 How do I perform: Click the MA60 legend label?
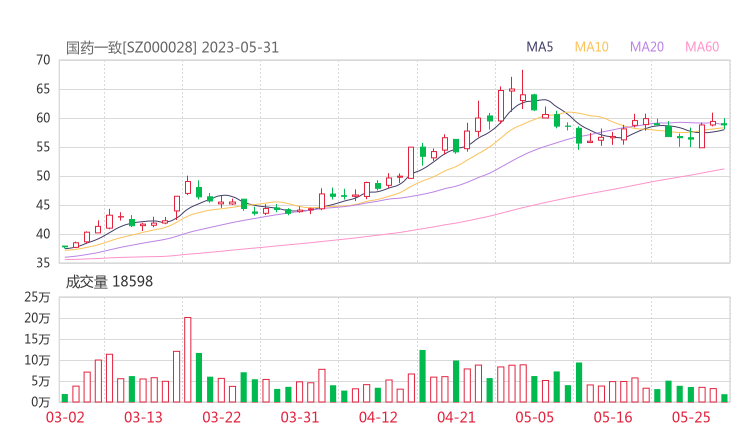pos(702,47)
